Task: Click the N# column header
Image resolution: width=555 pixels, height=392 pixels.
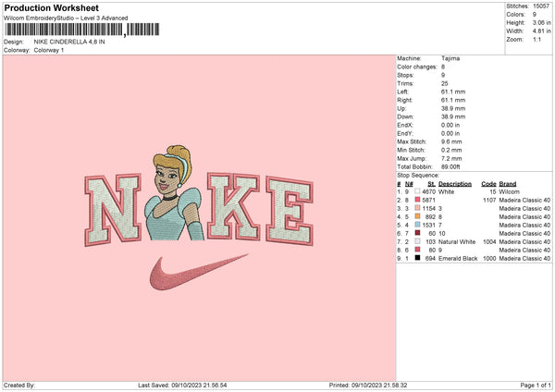Action: click(409, 184)
